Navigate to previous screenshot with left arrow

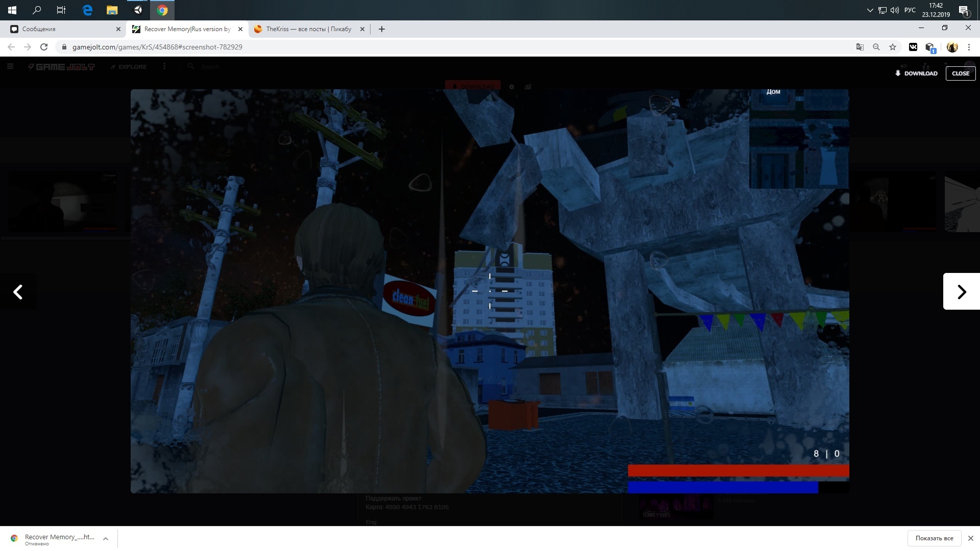(19, 291)
